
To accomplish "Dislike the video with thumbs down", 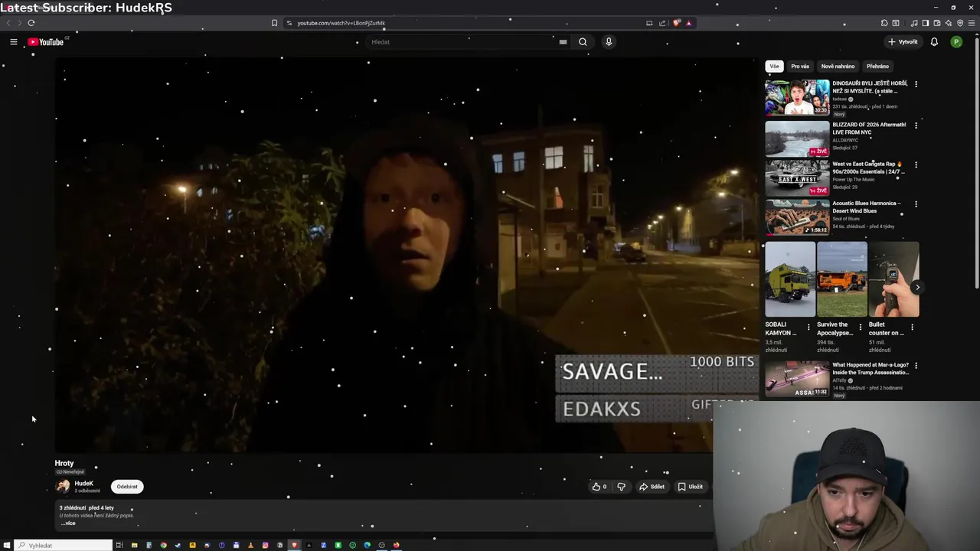I will 621,487.
